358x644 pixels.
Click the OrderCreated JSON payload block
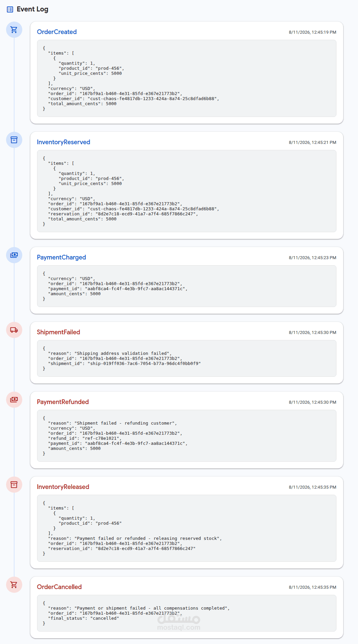[x=187, y=79]
